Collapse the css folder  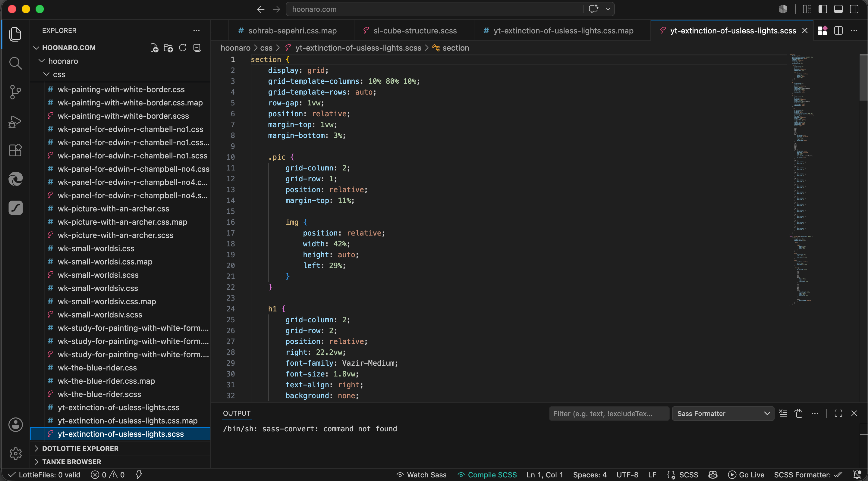click(x=59, y=74)
